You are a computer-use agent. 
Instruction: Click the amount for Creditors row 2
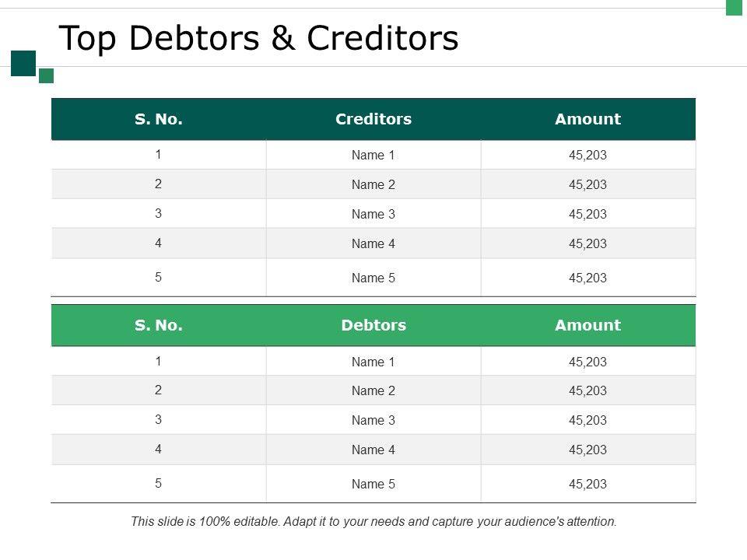click(x=587, y=184)
